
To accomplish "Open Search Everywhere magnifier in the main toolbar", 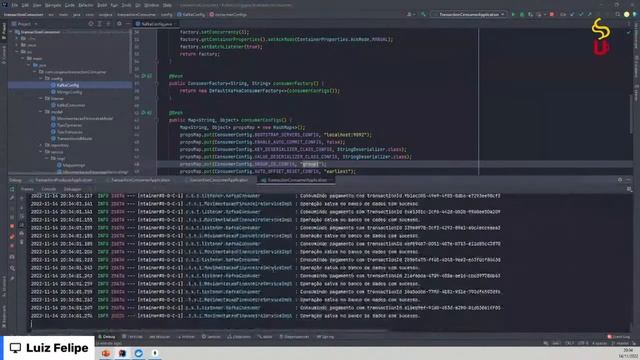I will (x=618, y=14).
